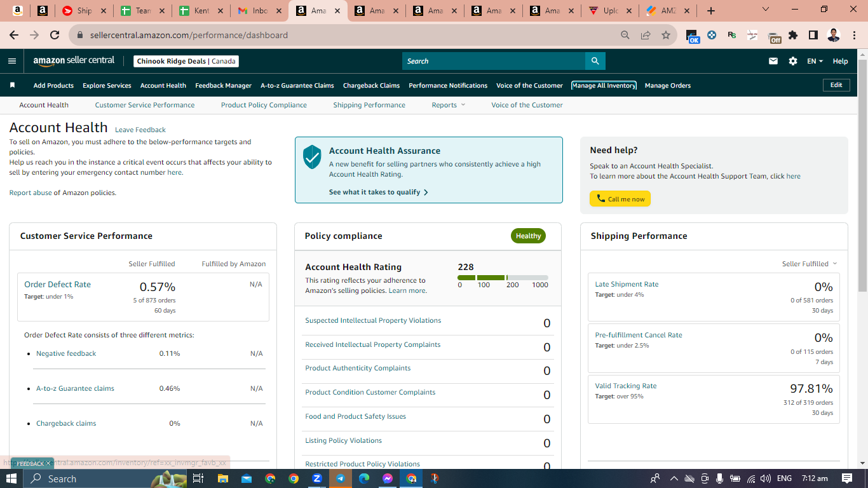The height and width of the screenshot is (488, 868).
Task: Click the blue circular cross extension icon
Action: click(712, 35)
